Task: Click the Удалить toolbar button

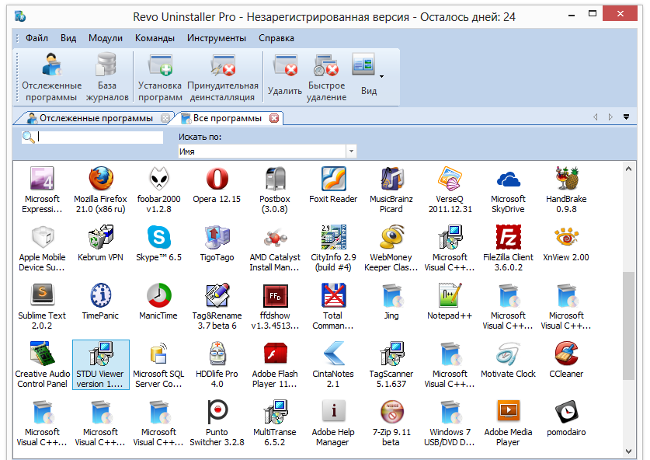Action: point(285,77)
